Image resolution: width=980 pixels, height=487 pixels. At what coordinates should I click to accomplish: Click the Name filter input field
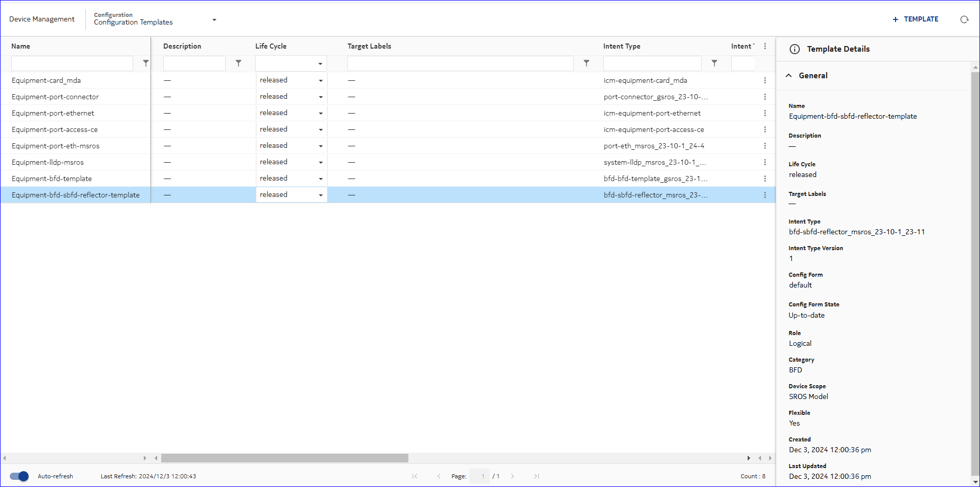coord(72,63)
